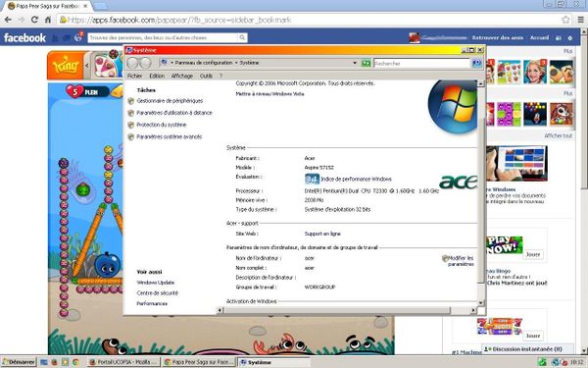Bookmark page with the star icon
The image size is (588, 368).
[565, 20]
